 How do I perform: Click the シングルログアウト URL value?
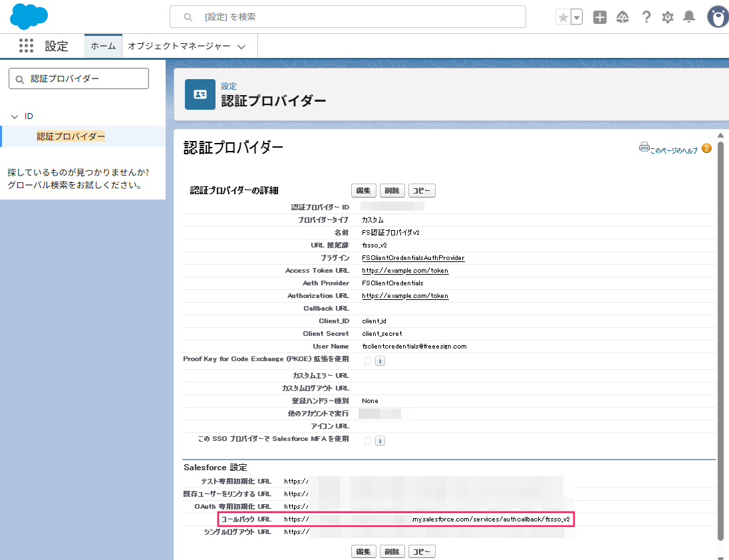(424, 531)
